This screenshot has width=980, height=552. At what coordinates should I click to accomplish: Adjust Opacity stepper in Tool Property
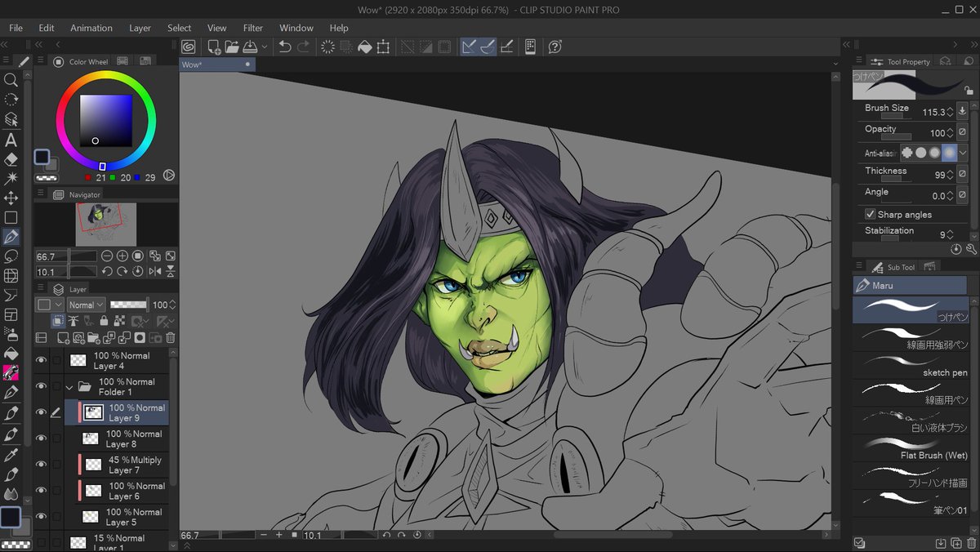(950, 132)
